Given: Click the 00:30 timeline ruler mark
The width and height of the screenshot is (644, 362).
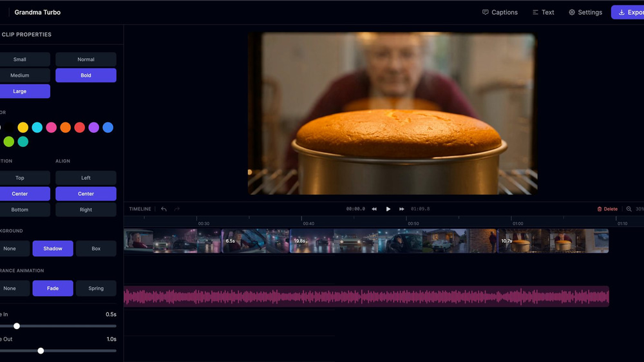Looking at the screenshot, I should point(204,224).
